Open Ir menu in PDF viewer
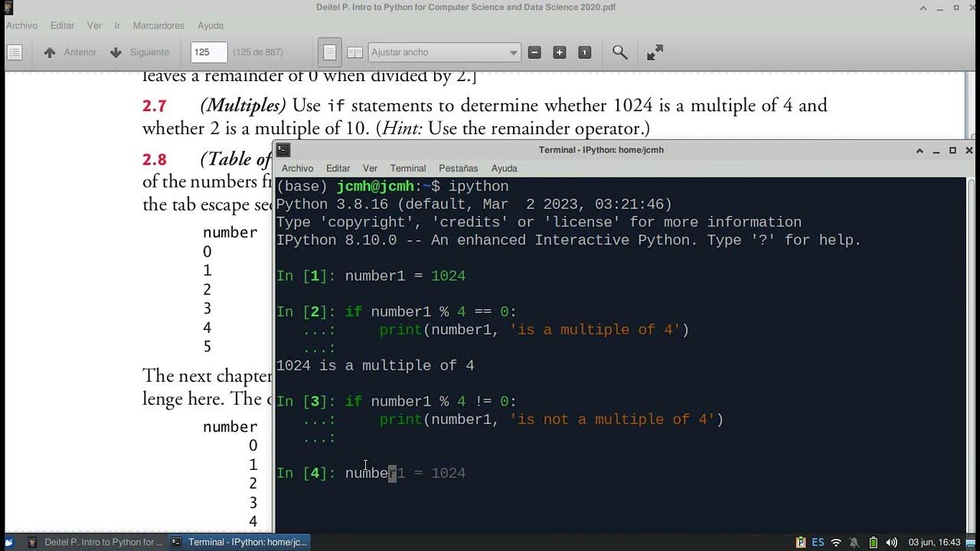 point(117,25)
